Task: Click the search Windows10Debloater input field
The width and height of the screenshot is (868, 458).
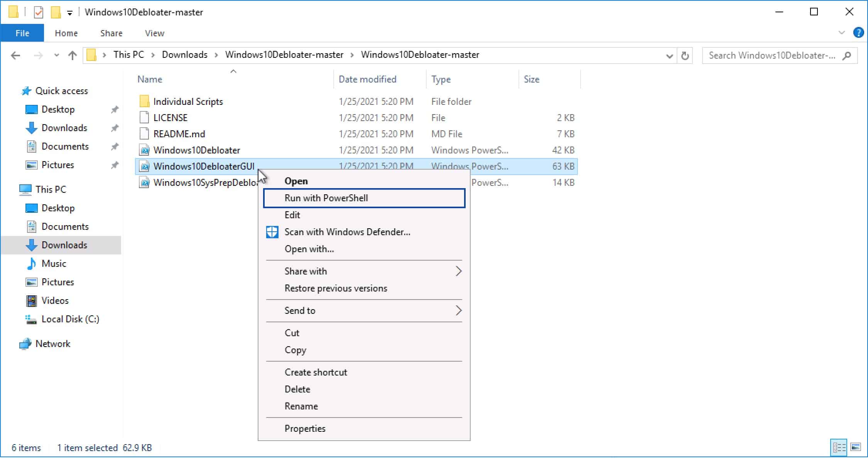Action: [773, 56]
